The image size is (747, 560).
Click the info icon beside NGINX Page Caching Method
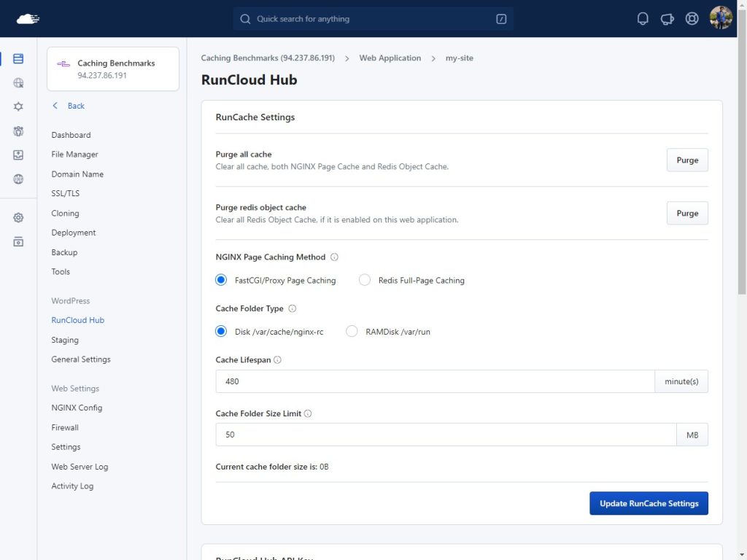pos(334,257)
